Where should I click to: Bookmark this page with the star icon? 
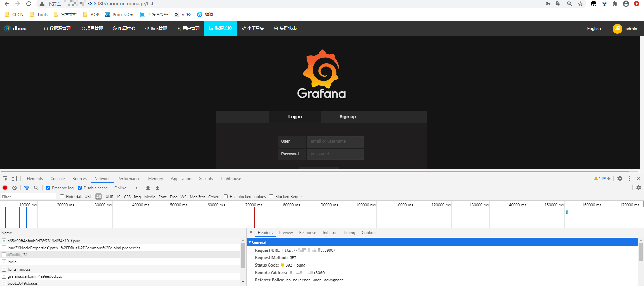coord(580,4)
